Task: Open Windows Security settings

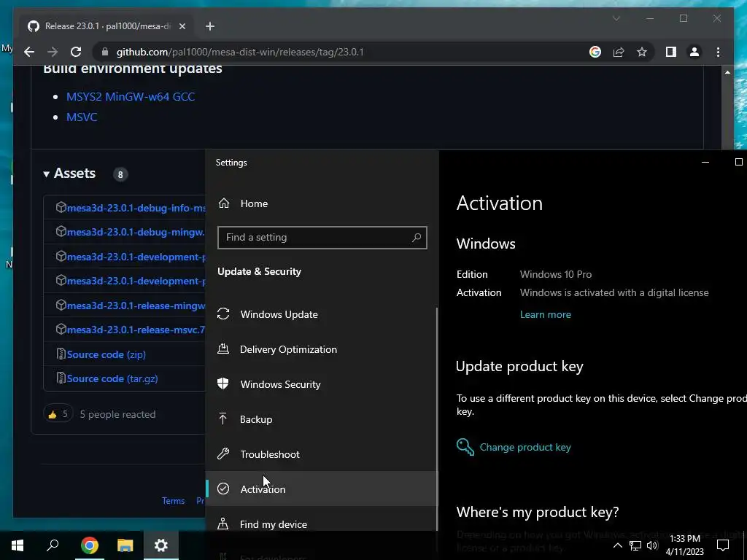Action: point(321,384)
